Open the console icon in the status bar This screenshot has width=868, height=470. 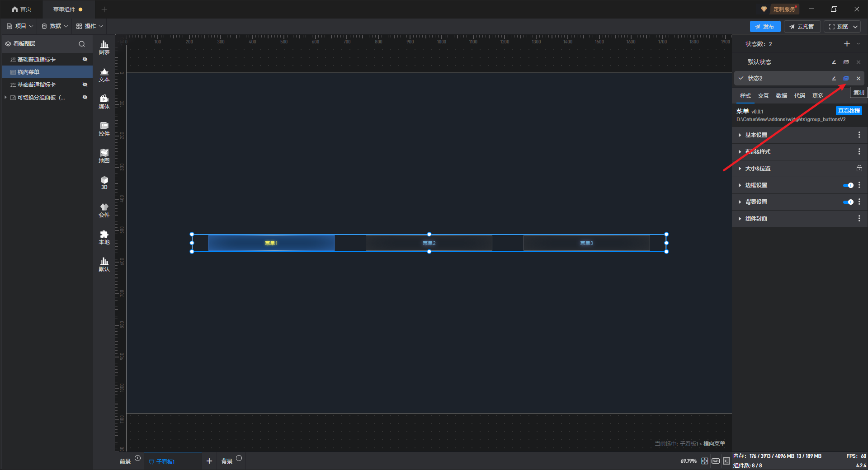[726, 461]
